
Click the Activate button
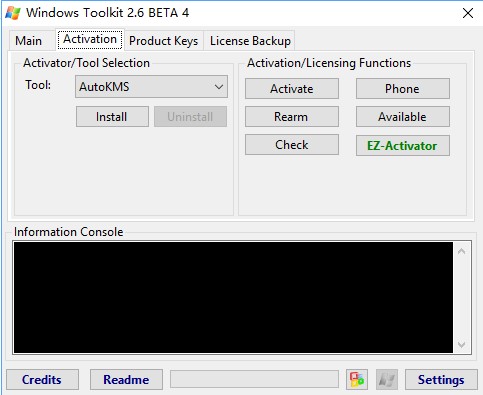coord(292,89)
